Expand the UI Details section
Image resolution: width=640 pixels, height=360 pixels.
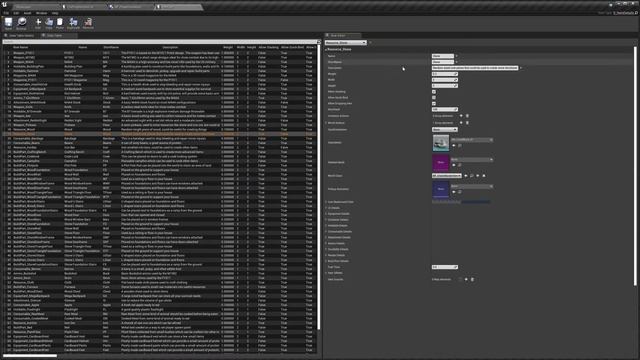pyautogui.click(x=326, y=208)
